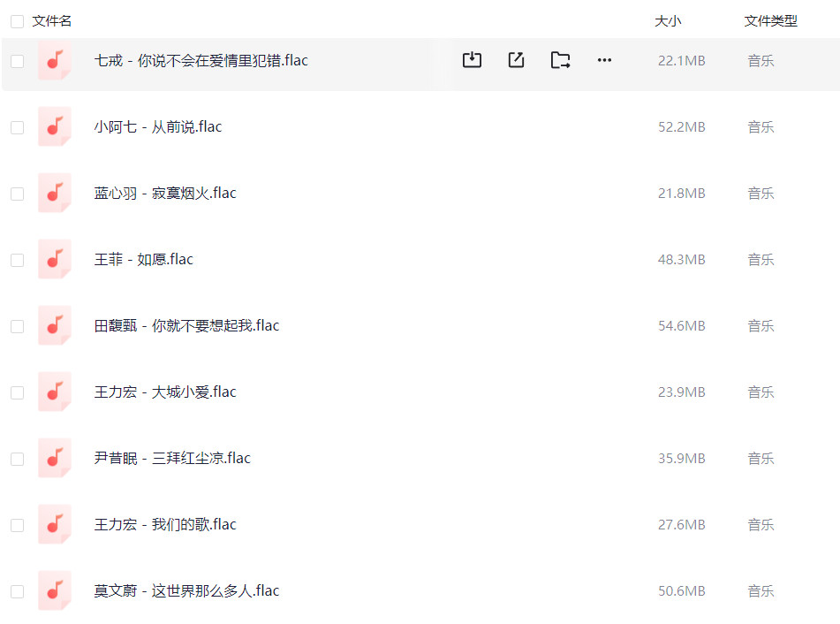Image resolution: width=840 pixels, height=624 pixels.
Task: Open file 七戒 - 你说不会在爱情里犯错.flac
Action: 201,61
